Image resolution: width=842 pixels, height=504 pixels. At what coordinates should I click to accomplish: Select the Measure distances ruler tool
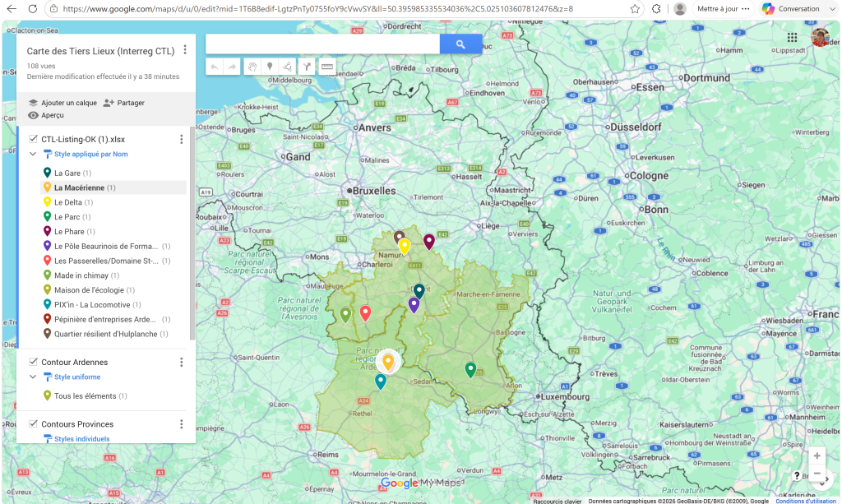point(326,67)
